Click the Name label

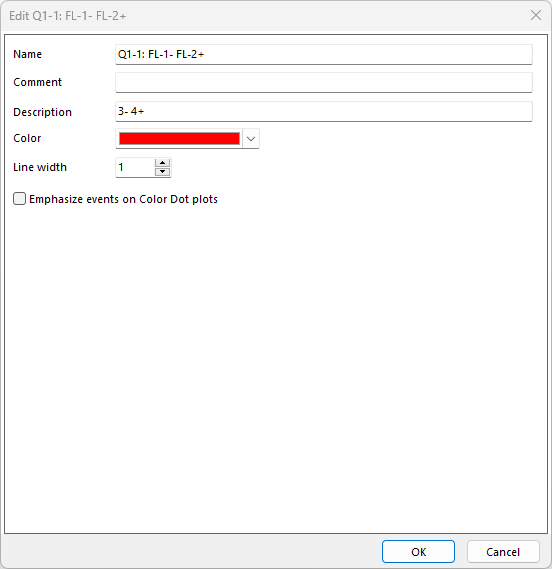28,54
